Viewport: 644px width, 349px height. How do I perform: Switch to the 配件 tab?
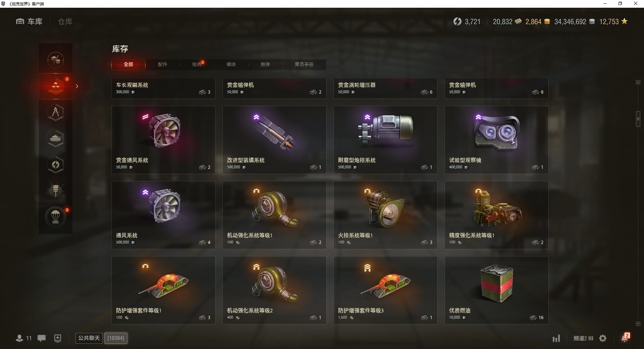[x=163, y=64]
